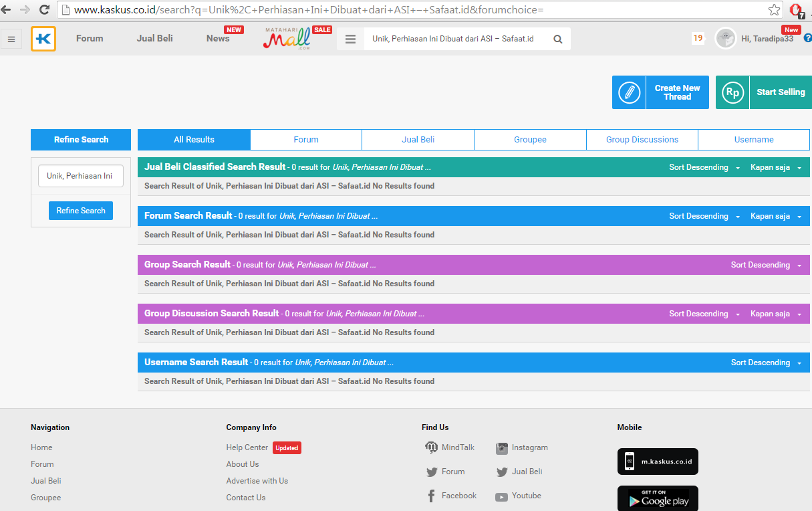Open About Us footer link
812x511 pixels.
click(243, 464)
